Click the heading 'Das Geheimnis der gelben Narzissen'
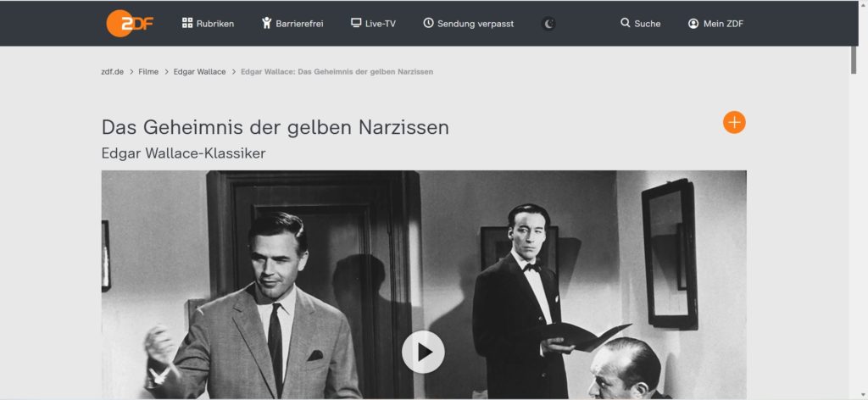The width and height of the screenshot is (868, 400). (275, 127)
